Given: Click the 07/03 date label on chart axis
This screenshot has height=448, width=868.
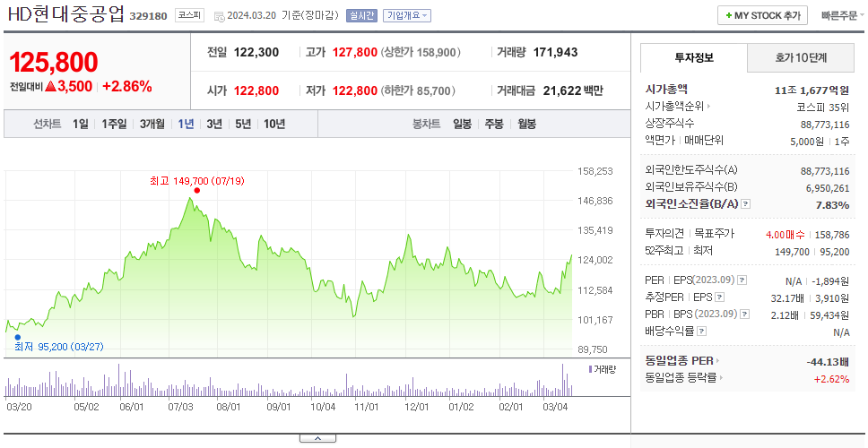Looking at the screenshot, I should coord(180,407).
